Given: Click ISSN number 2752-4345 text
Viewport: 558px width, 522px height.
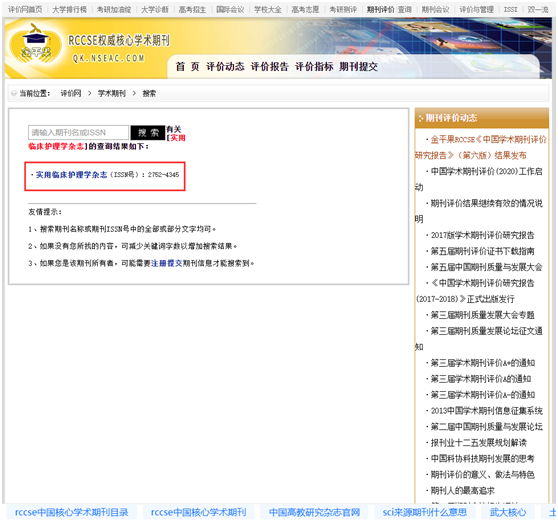Looking at the screenshot, I should point(163,175).
